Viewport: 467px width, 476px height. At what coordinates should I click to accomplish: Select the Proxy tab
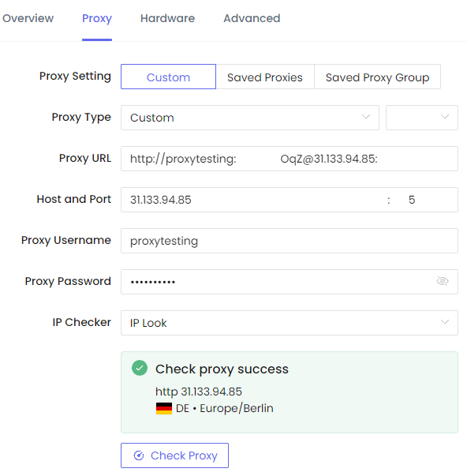pyautogui.click(x=97, y=18)
